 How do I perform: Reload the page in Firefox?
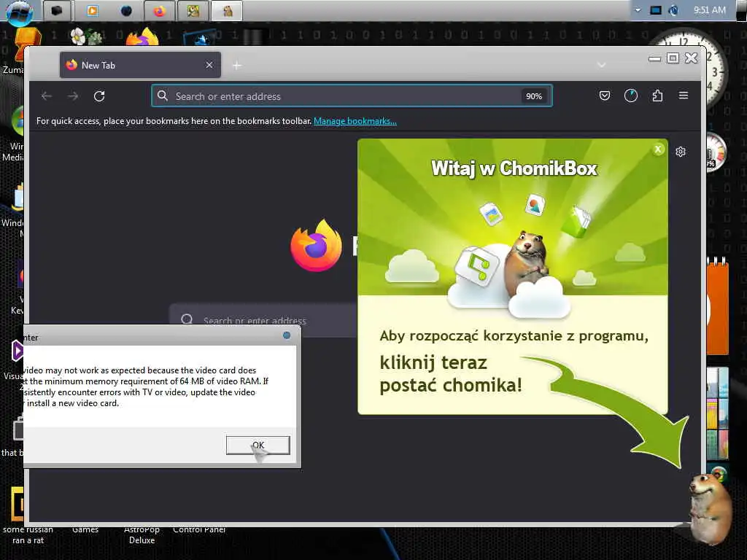point(99,96)
